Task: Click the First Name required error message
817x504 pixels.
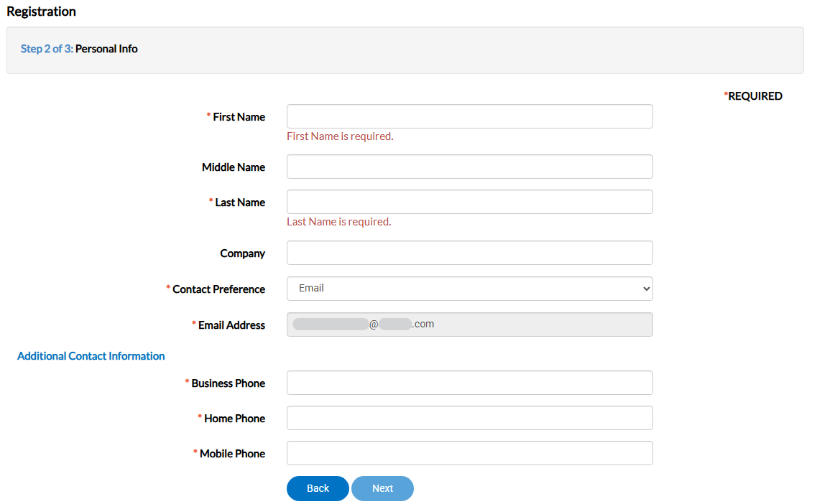Action: coord(340,136)
